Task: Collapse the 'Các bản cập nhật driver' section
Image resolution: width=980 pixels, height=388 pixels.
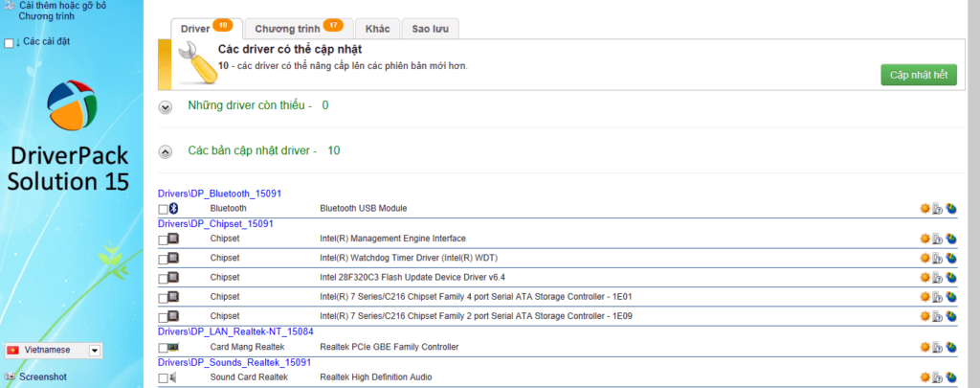Action: click(166, 151)
